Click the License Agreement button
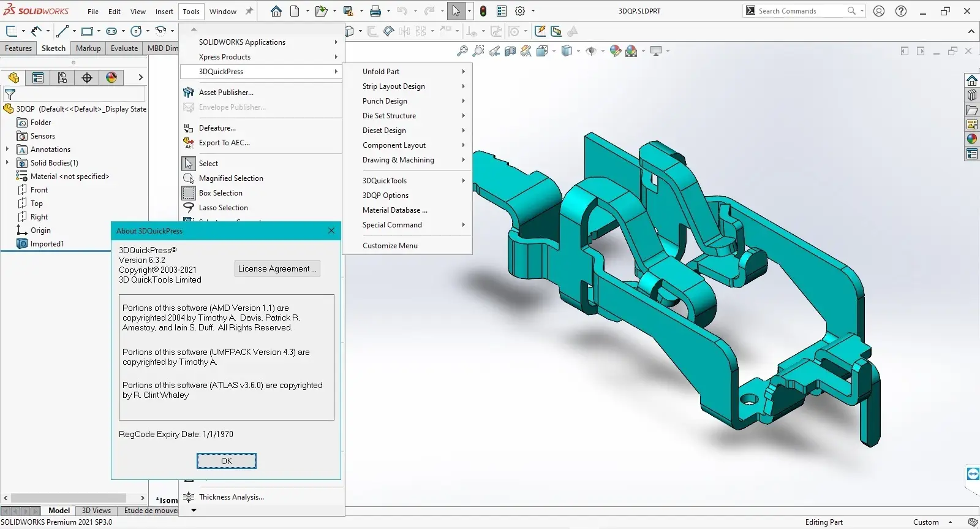Screen dimensions: 980x529 tap(277, 268)
